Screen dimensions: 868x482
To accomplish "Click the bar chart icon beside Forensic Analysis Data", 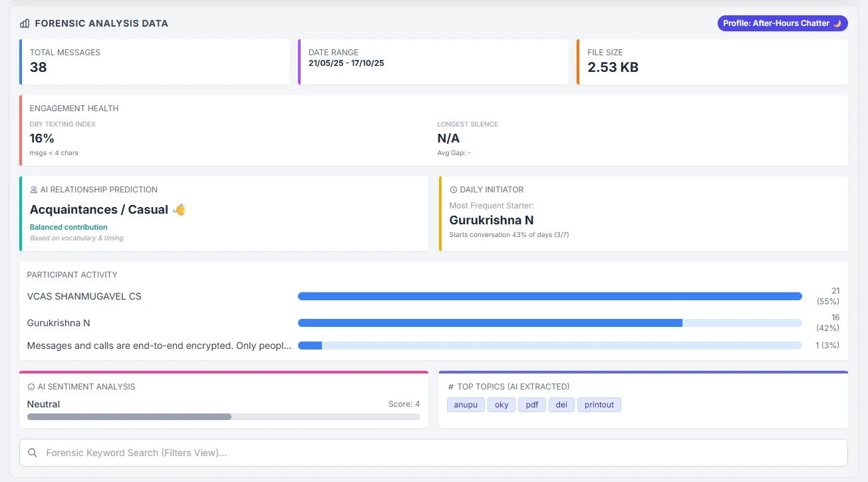I will point(25,23).
